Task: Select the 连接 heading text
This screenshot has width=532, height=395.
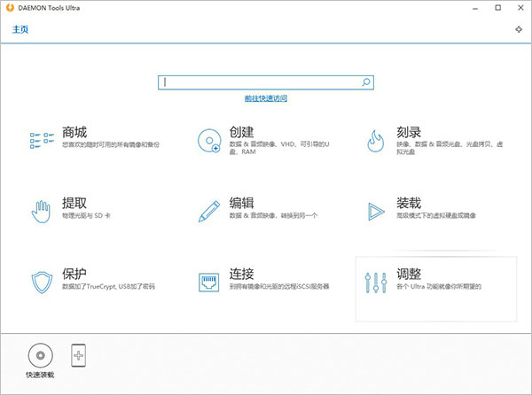Action: 241,274
